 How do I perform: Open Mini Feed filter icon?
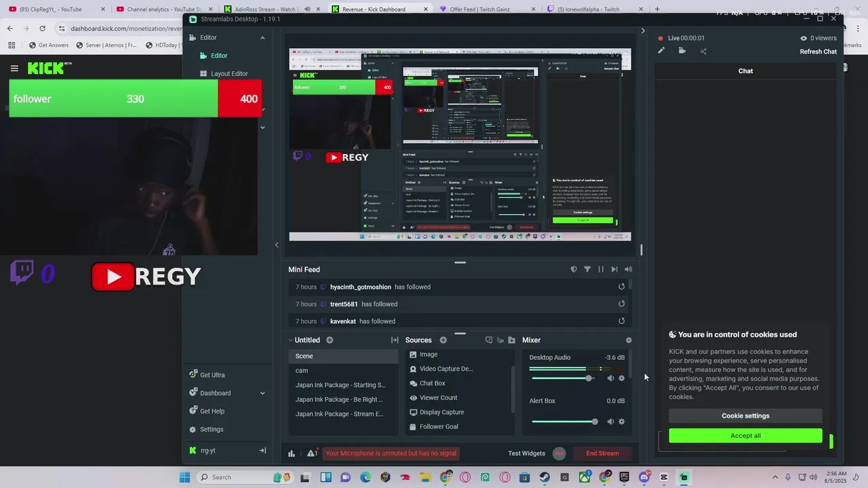tap(587, 269)
